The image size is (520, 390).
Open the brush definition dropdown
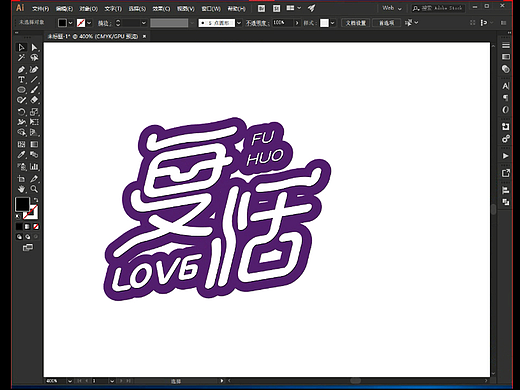pyautogui.click(x=239, y=23)
